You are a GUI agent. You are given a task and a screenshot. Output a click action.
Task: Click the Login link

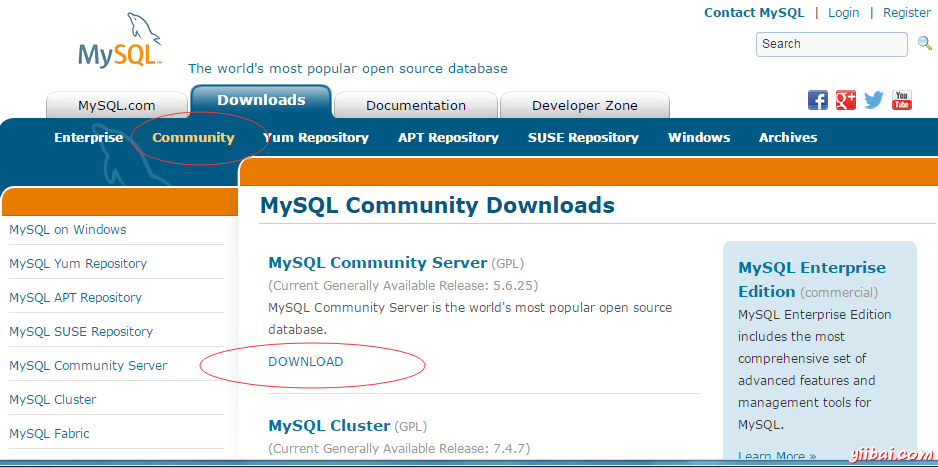tap(843, 13)
